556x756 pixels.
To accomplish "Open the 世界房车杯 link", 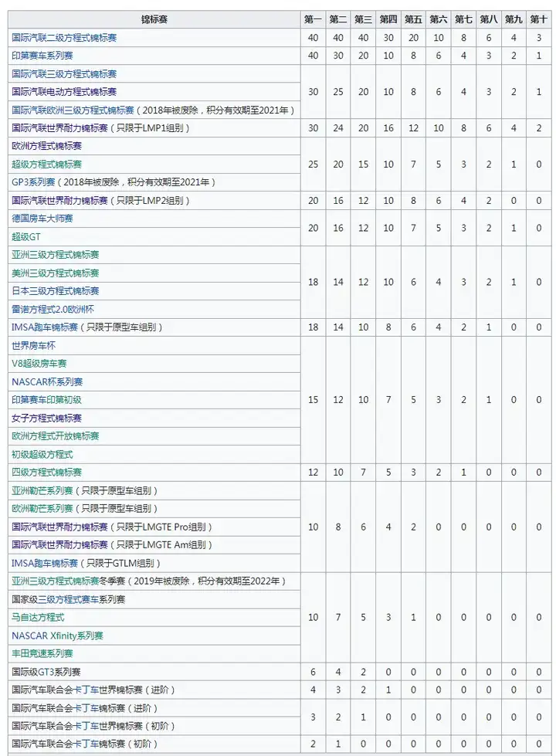I will [x=34, y=345].
